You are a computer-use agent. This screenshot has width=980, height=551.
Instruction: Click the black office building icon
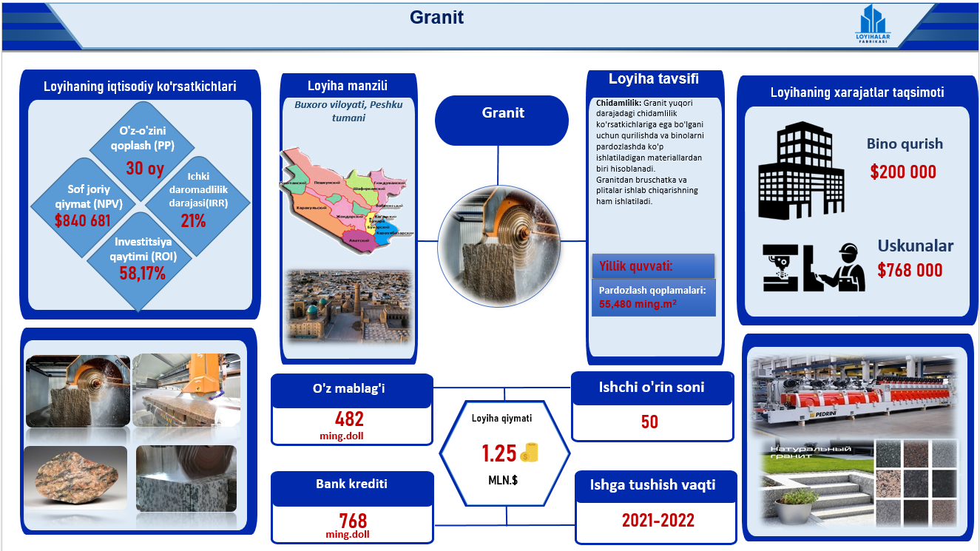802,171
